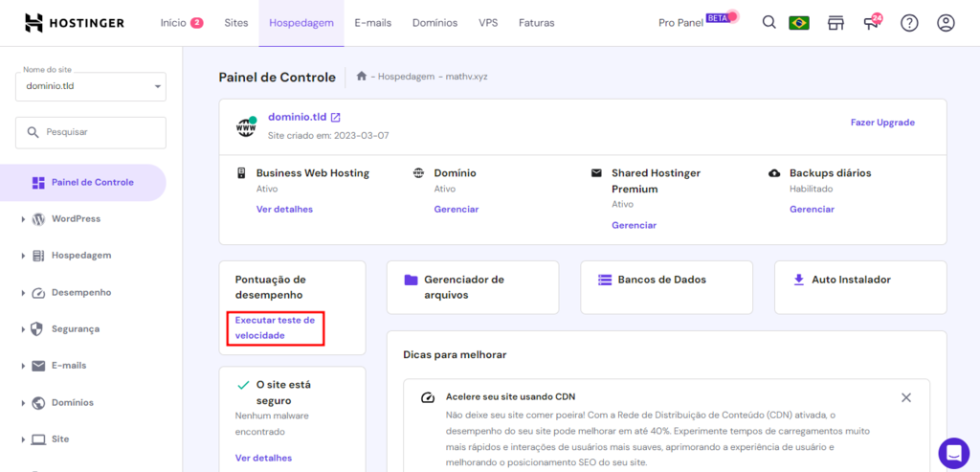This screenshot has width=980, height=472.
Task: Expand the E-mails sidebar section arrow
Action: 23,366
